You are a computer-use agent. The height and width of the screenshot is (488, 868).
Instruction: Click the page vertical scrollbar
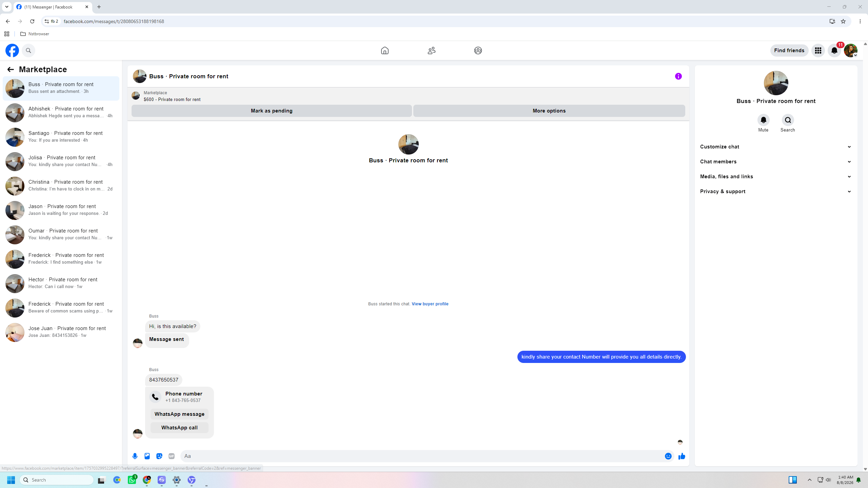point(865,257)
